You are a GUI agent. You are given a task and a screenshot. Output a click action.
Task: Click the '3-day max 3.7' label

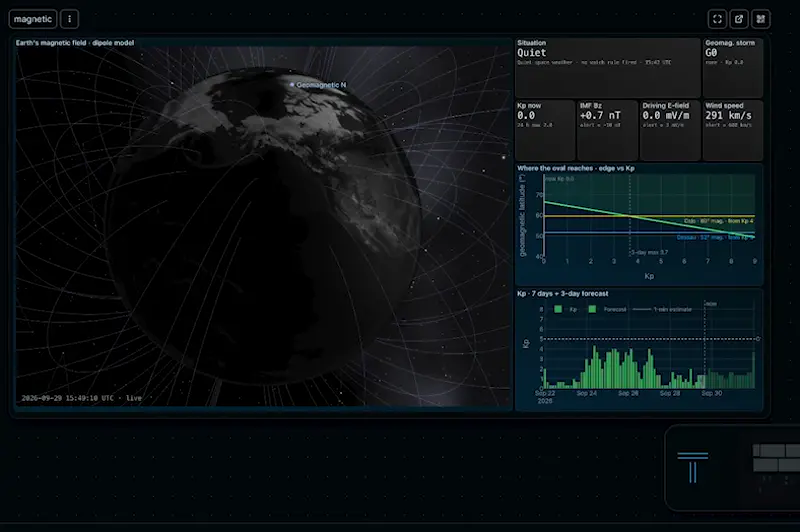(649, 252)
